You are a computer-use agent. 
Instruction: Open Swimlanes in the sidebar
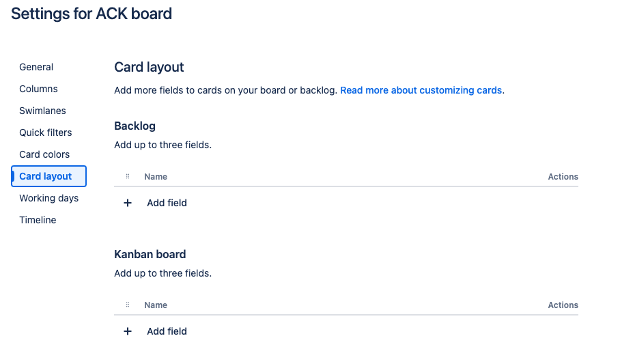(42, 111)
